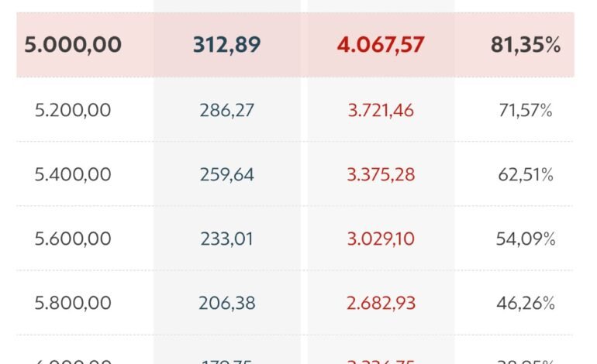Click the red 2.682,93 figure
This screenshot has width=597, height=364.
[x=381, y=303]
